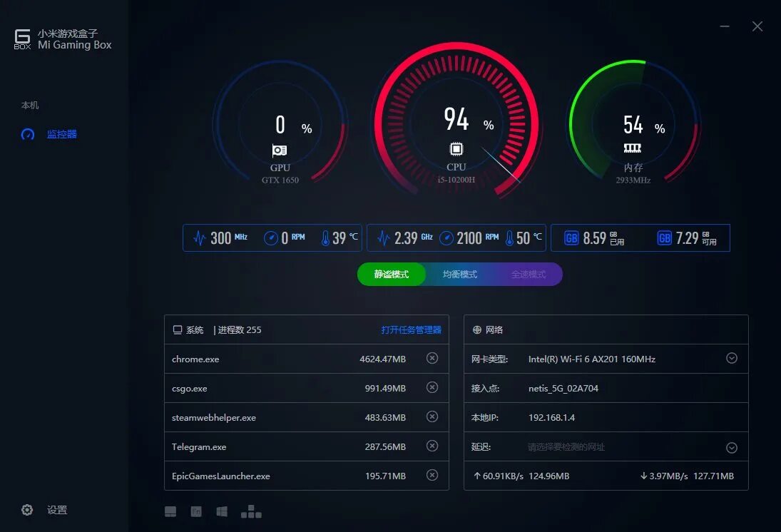This screenshot has height=532, width=781.
Task: Kill chrome.exe using its close icon
Action: [432, 358]
